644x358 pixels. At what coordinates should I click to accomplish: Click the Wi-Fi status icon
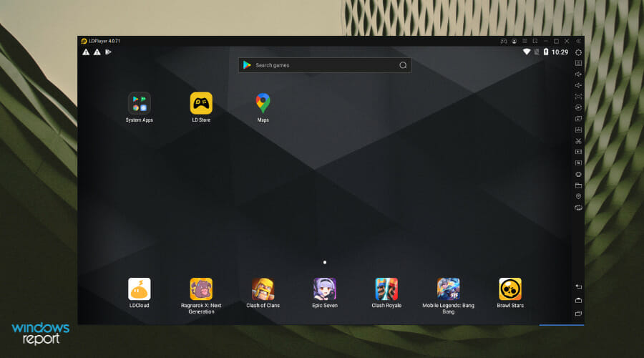(527, 52)
